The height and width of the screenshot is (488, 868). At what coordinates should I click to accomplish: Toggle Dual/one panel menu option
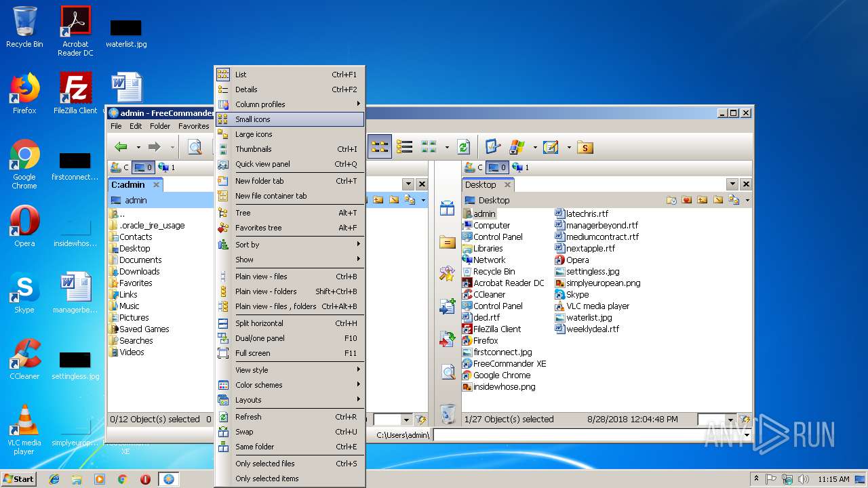(x=290, y=338)
